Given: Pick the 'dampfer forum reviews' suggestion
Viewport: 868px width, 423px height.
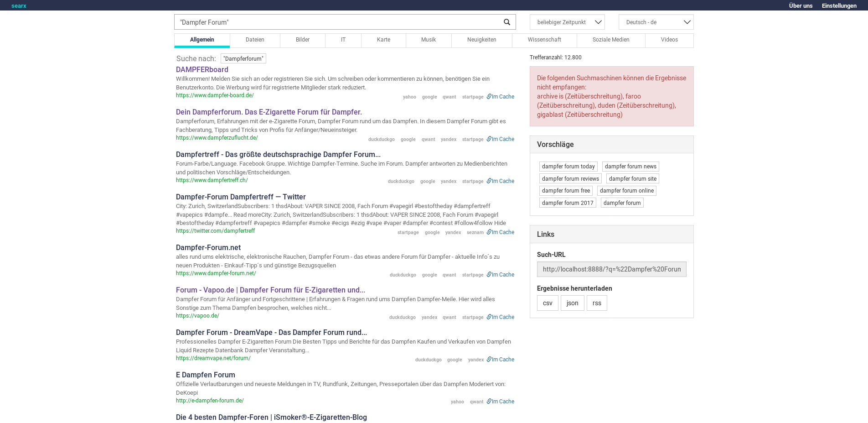Looking at the screenshot, I should pos(570,179).
